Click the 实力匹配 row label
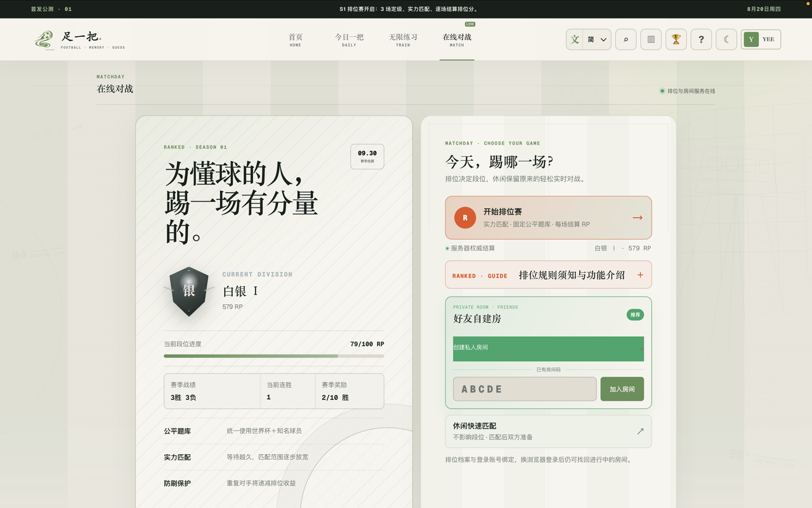The image size is (812, 508). (177, 457)
